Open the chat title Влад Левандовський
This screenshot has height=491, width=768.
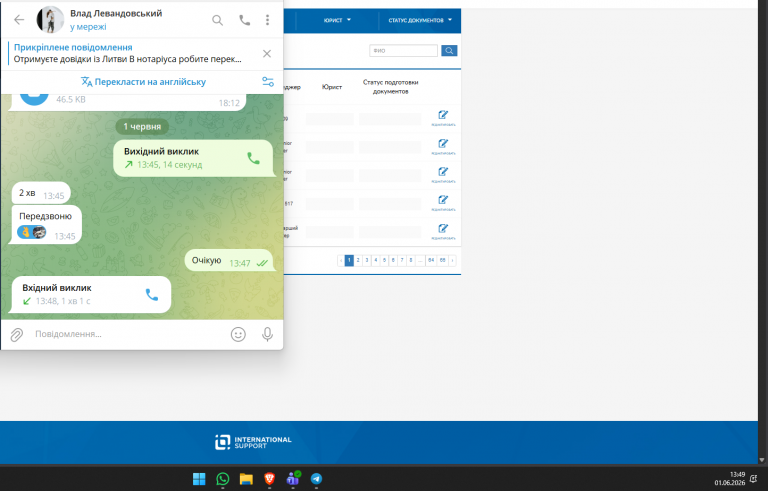coord(116,13)
